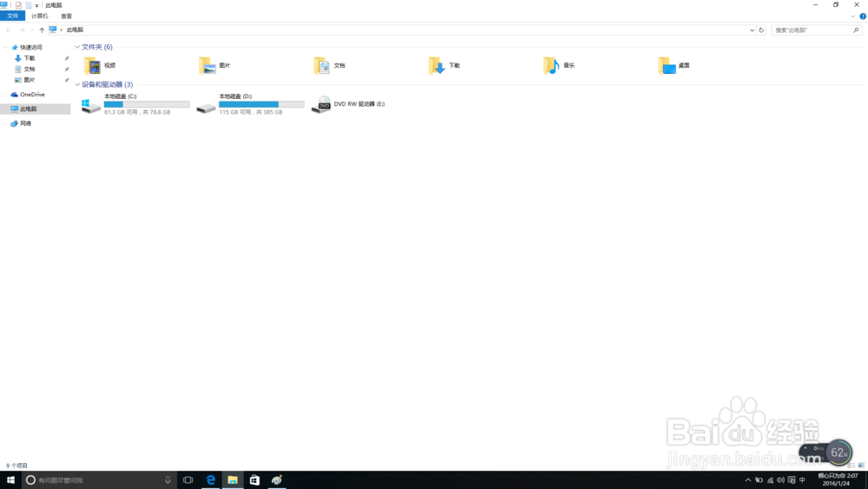This screenshot has width=868, height=489.
Task: Launch Microsoft Edge from the taskbar
Action: 210,480
